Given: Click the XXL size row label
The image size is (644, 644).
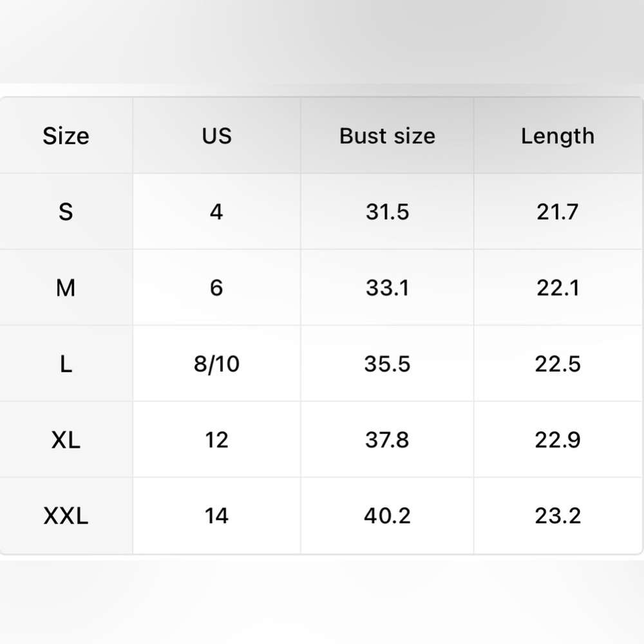Looking at the screenshot, I should [66, 516].
